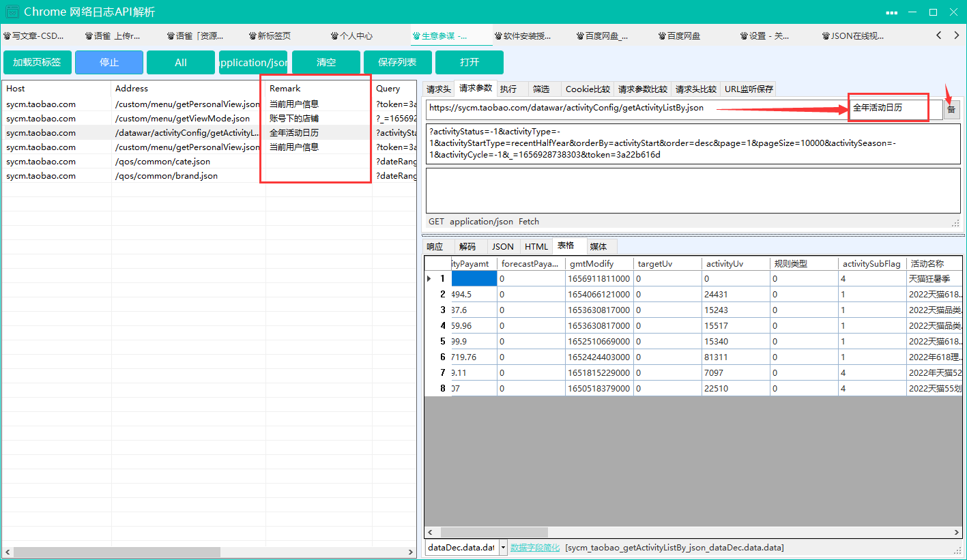Open the three-dot title bar menu

click(891, 12)
